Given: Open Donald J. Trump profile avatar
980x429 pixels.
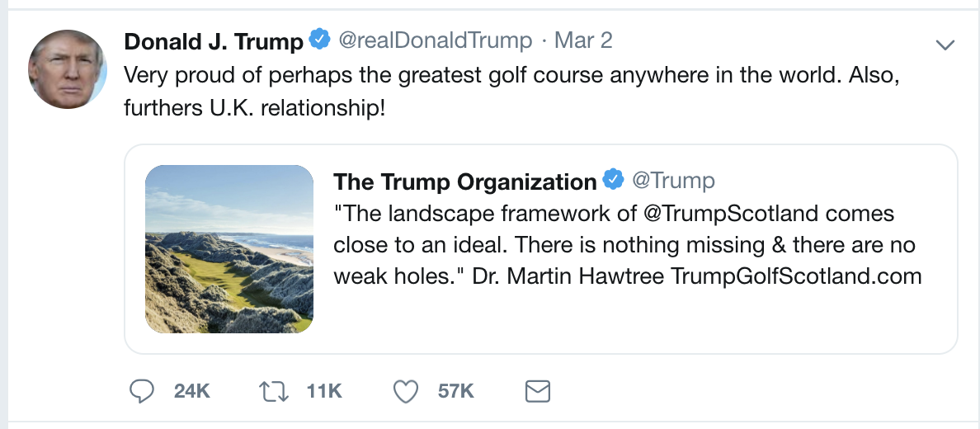Looking at the screenshot, I should tap(68, 70).
